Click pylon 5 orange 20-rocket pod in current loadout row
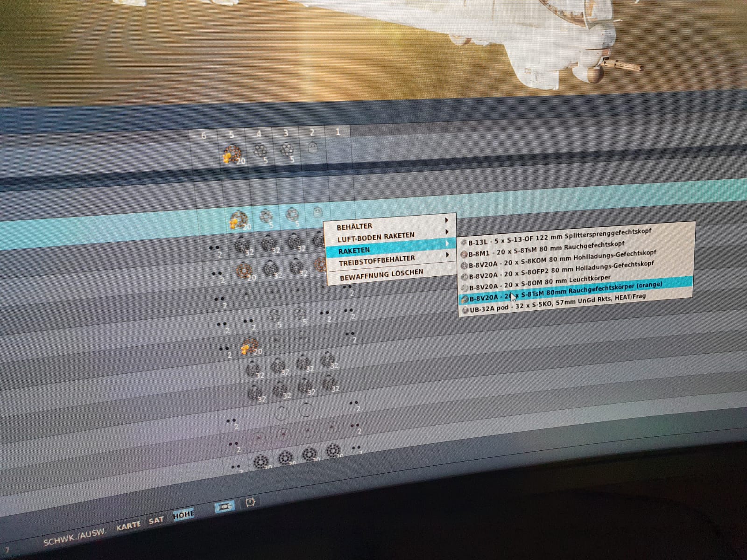 click(233, 154)
